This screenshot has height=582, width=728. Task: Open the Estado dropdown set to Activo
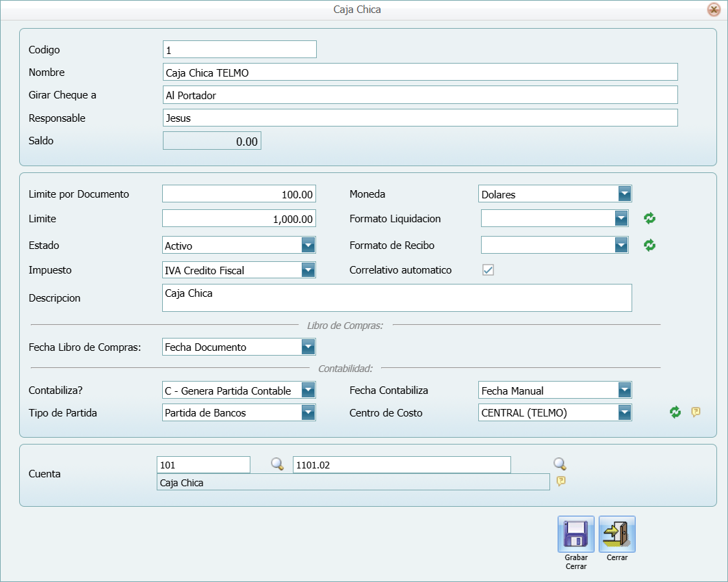309,245
